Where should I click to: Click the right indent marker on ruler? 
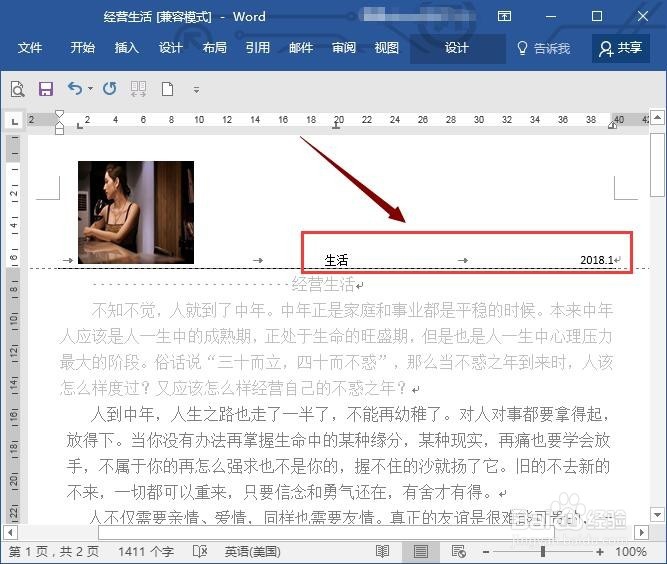tap(612, 125)
